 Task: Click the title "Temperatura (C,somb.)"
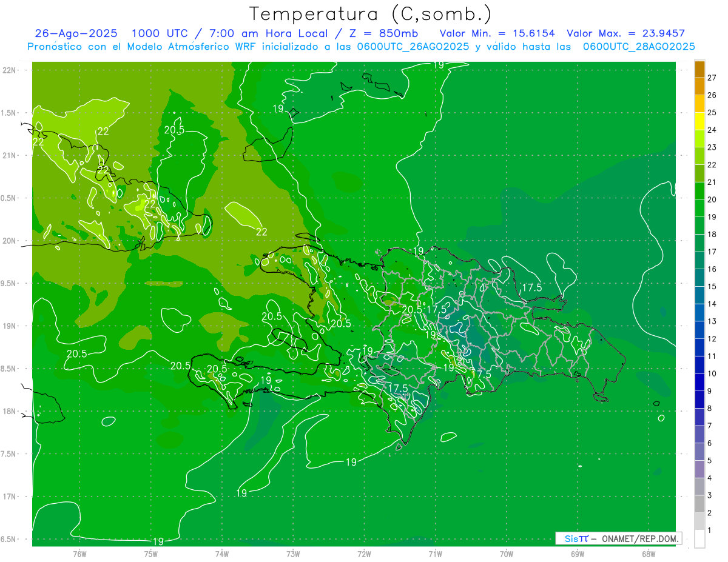(371, 15)
